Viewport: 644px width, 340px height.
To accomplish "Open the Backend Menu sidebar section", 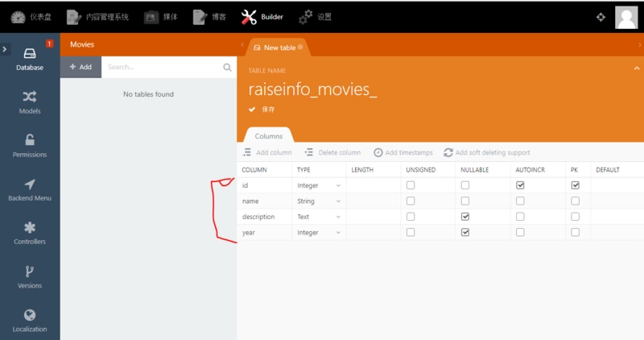I will tap(30, 189).
